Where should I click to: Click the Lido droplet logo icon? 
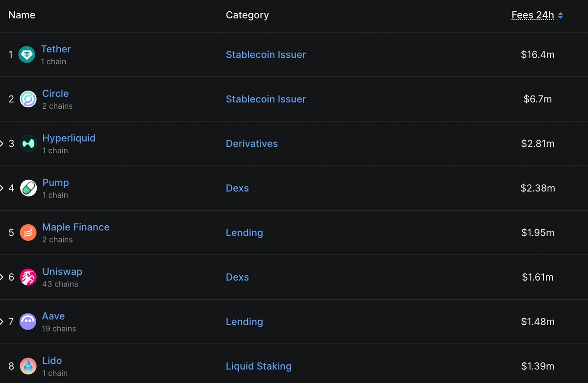[28, 366]
